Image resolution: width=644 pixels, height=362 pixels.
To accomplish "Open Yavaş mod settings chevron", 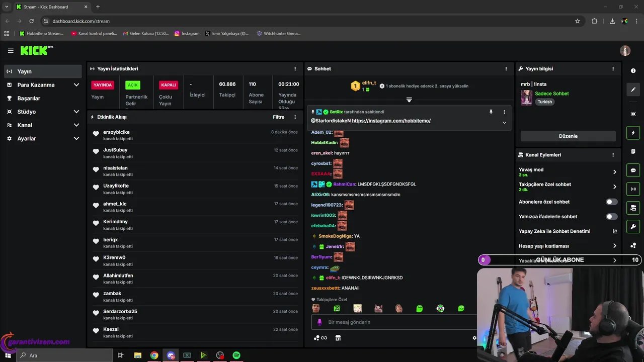I will 614,172.
